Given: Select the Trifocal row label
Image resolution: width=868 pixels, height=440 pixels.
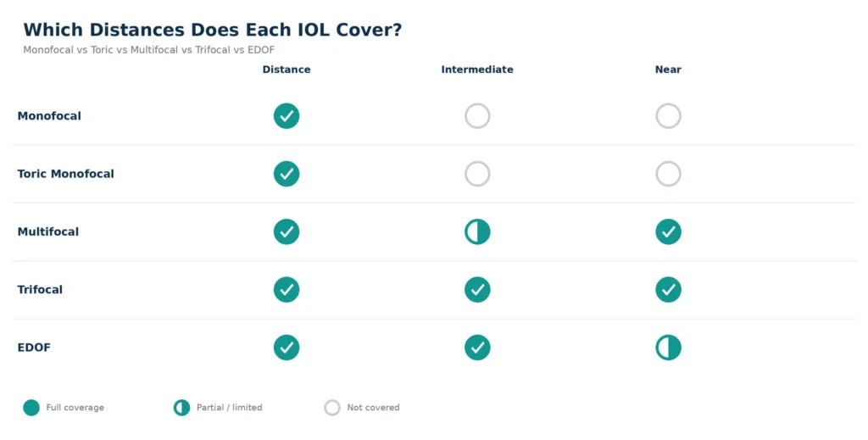Looking at the screenshot, I should 40,289.
